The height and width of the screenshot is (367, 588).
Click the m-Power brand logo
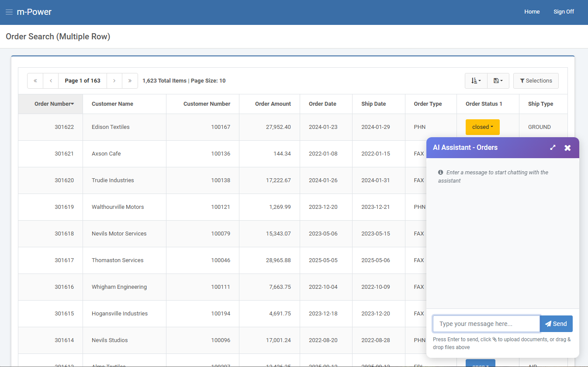tap(34, 12)
